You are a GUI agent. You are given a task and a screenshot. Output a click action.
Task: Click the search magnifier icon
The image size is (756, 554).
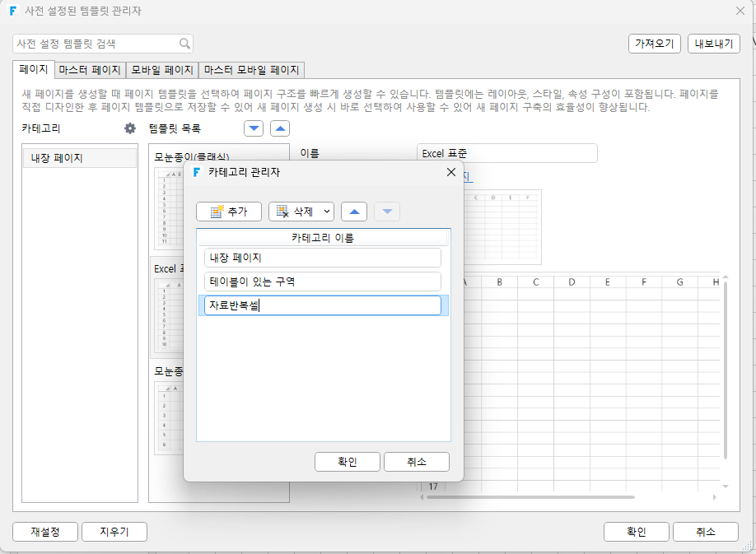pos(184,44)
